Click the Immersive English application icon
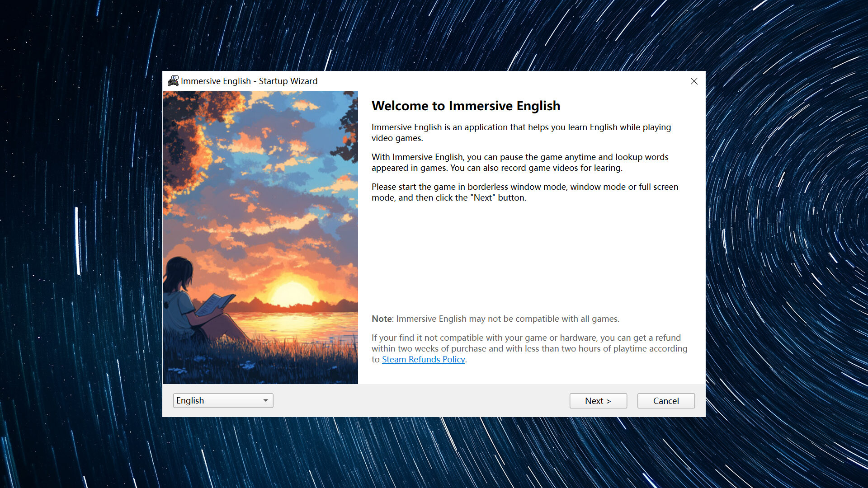Screen dimensions: 868x488 (x=173, y=81)
